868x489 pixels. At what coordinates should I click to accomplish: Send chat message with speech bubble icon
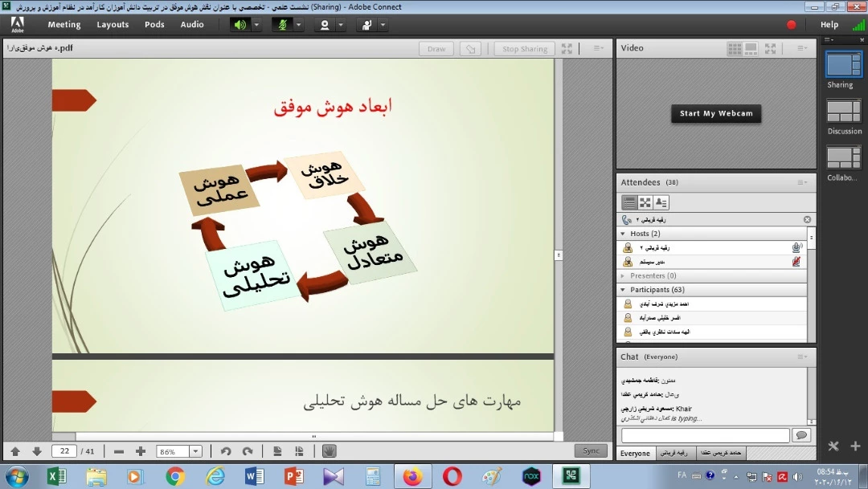click(800, 435)
